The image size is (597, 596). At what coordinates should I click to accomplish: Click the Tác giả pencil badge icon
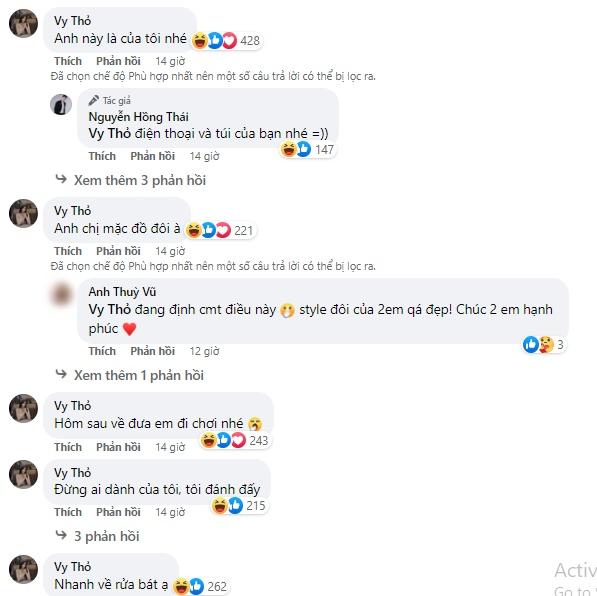(x=94, y=101)
